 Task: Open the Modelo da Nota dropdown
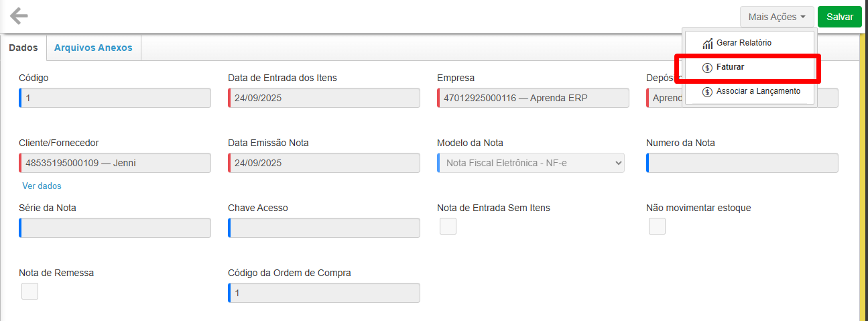530,163
